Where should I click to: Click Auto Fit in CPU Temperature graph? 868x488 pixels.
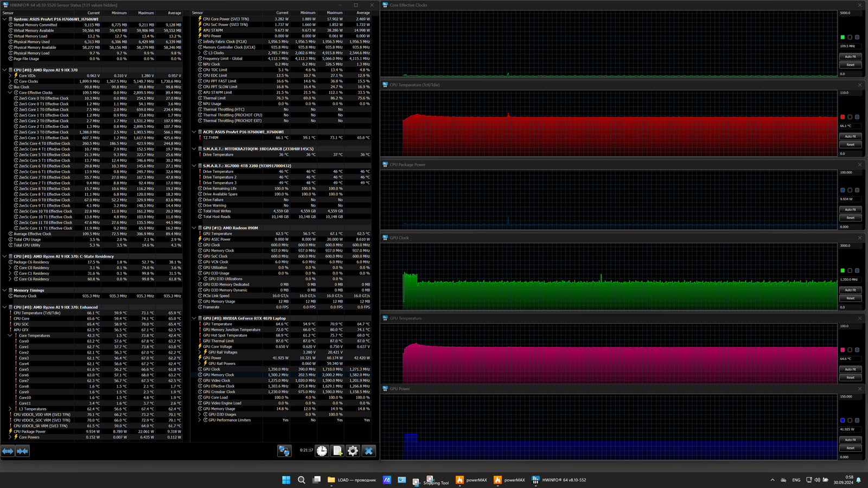[x=850, y=136]
